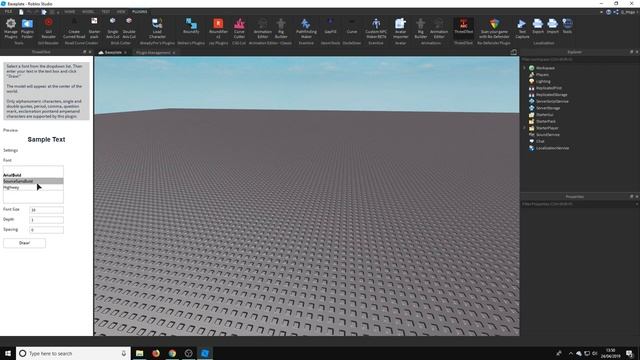Open the localization Tools icon
The image size is (640, 360).
(567, 26)
